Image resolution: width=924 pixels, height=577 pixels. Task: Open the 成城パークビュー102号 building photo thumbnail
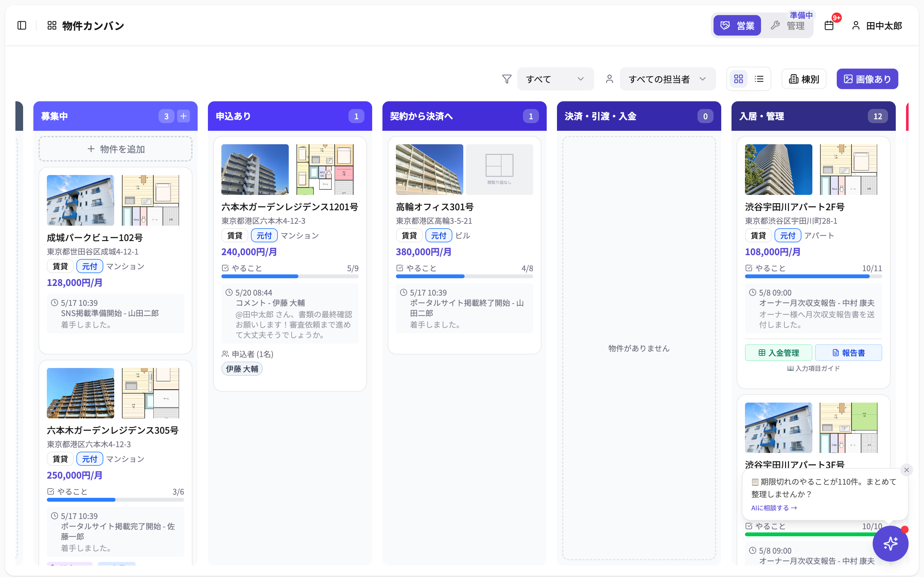pos(80,200)
